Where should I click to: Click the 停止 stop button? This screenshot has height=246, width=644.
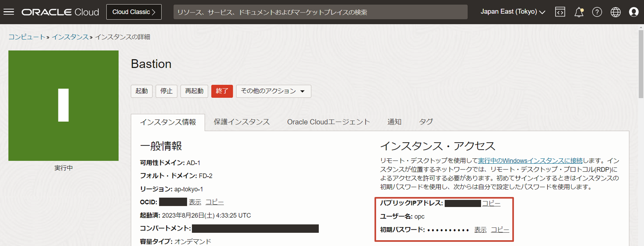coord(166,91)
